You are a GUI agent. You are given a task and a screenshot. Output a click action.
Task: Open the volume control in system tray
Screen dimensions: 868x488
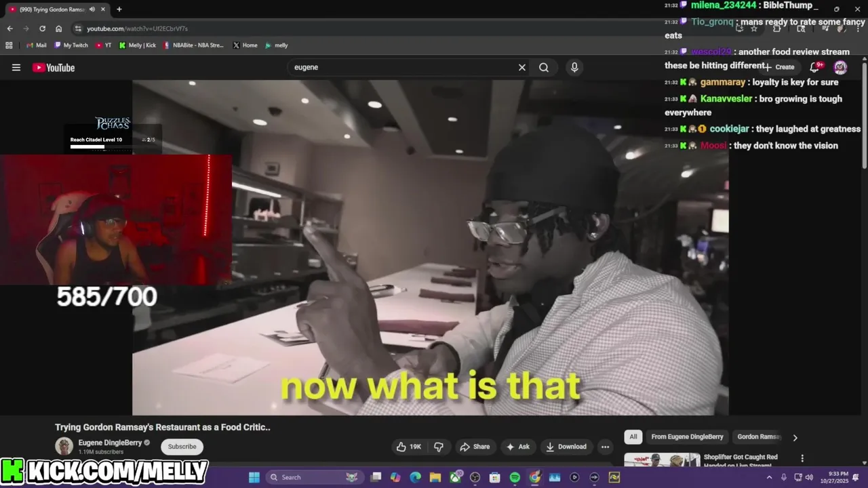point(809,477)
